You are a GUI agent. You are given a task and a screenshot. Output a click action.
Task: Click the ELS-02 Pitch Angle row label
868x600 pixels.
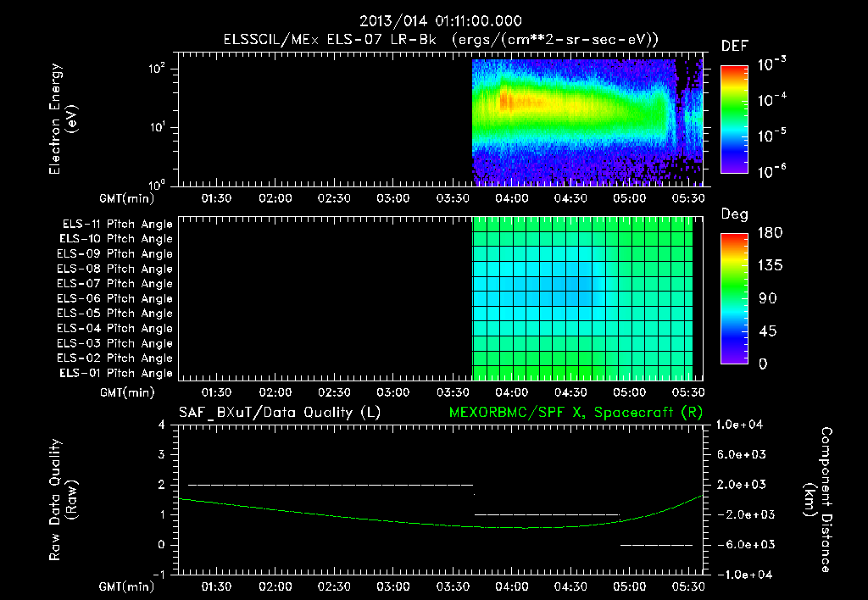(114, 358)
